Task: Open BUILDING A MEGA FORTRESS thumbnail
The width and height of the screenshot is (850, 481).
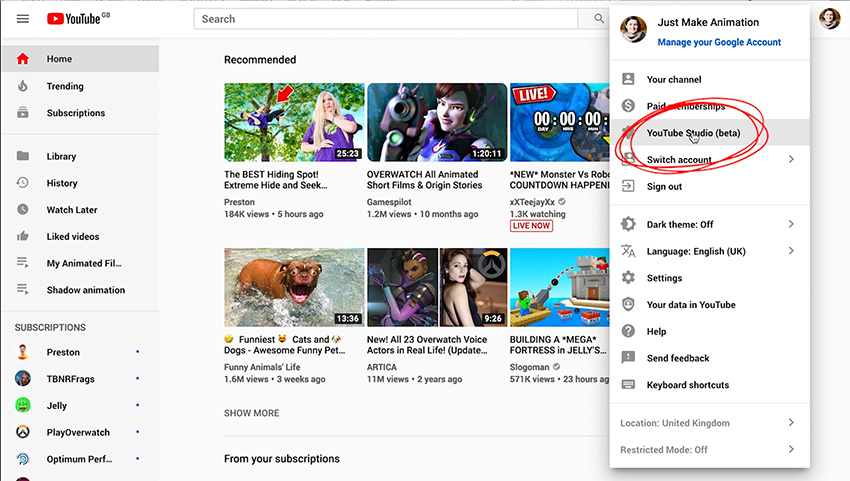Action: 559,287
